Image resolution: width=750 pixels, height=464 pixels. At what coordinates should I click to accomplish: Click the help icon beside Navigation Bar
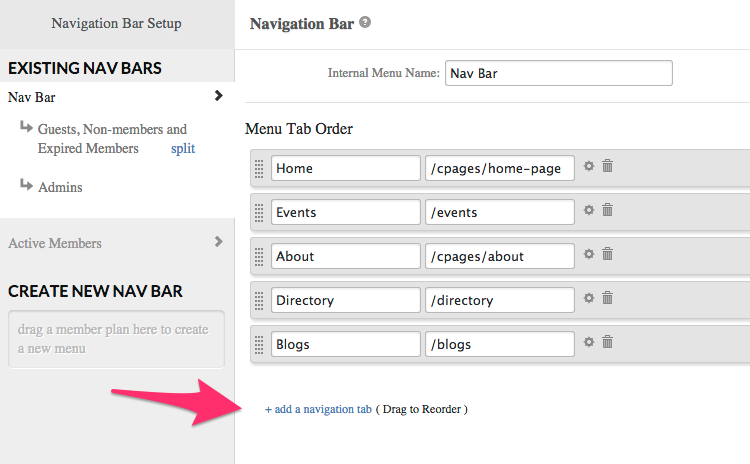click(365, 22)
